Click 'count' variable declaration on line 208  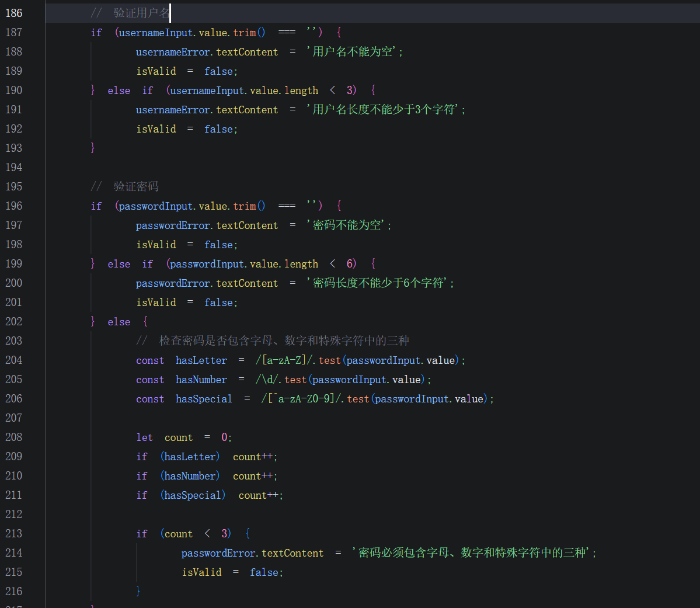coord(179,438)
